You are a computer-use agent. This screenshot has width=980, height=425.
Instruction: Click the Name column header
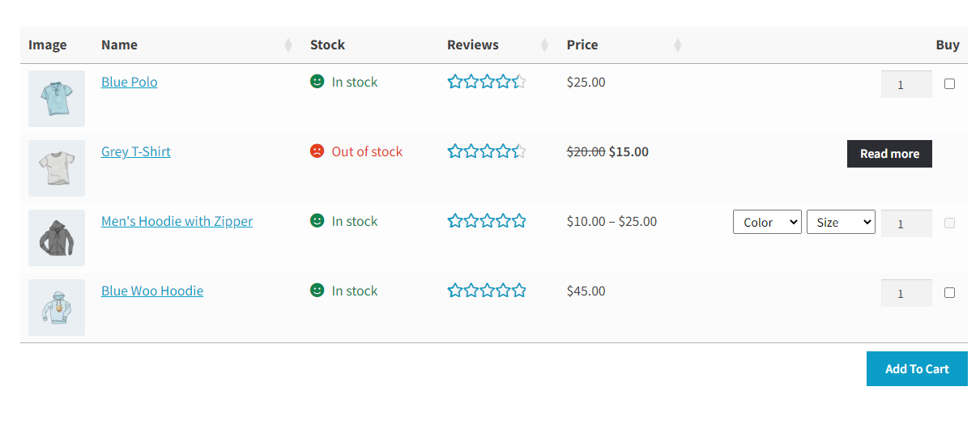tap(119, 45)
